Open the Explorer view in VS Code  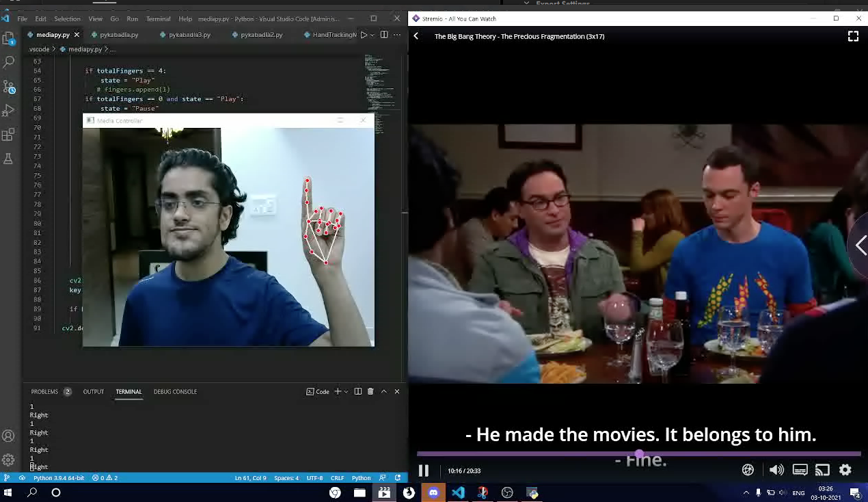point(8,38)
